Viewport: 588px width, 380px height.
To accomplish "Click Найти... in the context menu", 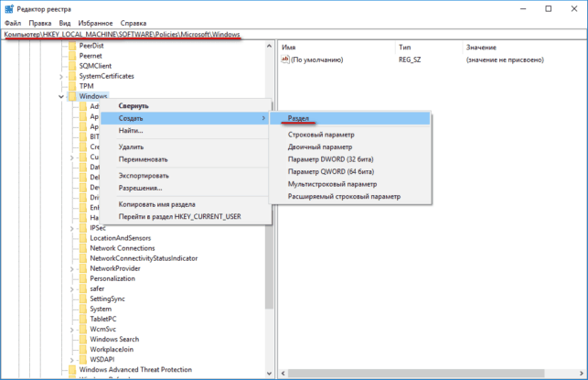I will pyautogui.click(x=186, y=131).
